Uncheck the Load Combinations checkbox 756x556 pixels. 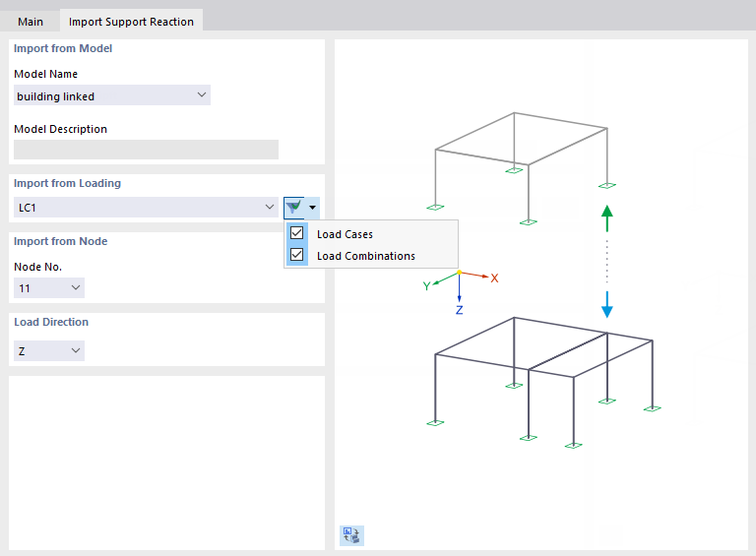tap(297, 255)
